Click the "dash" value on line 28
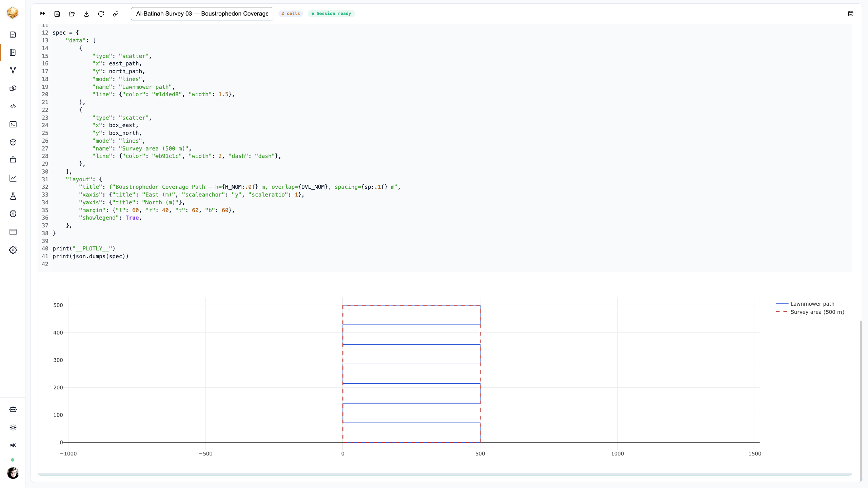Viewport: 868px width, 488px height. click(x=265, y=156)
